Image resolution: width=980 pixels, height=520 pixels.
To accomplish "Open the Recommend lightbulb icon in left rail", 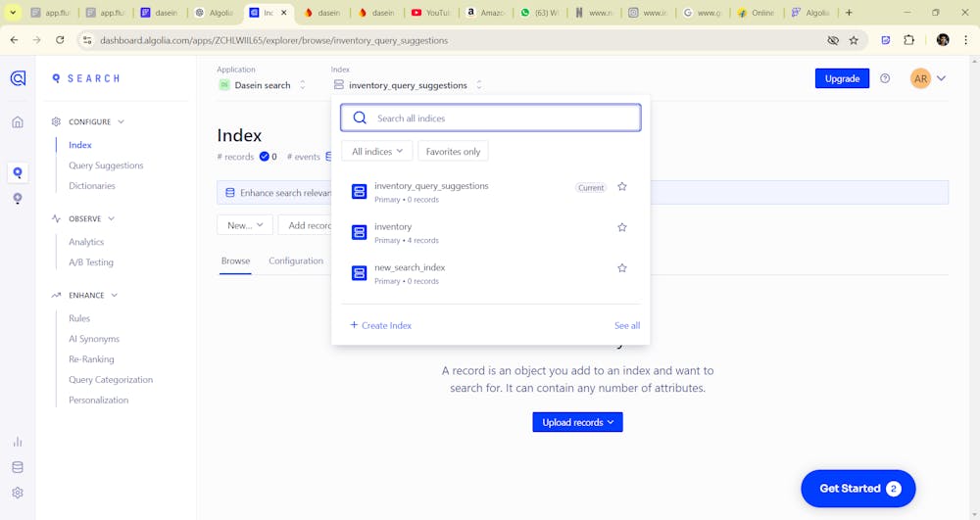I will (x=18, y=199).
